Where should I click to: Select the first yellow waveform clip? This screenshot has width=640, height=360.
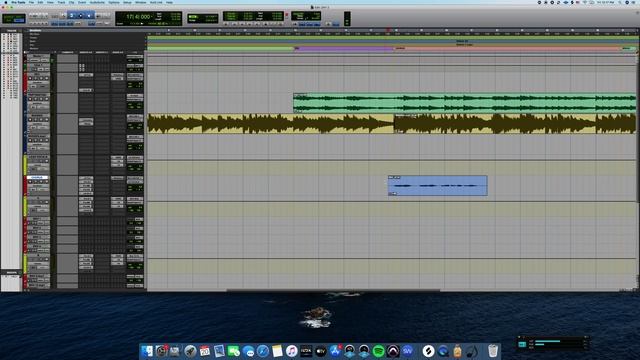click(270, 124)
